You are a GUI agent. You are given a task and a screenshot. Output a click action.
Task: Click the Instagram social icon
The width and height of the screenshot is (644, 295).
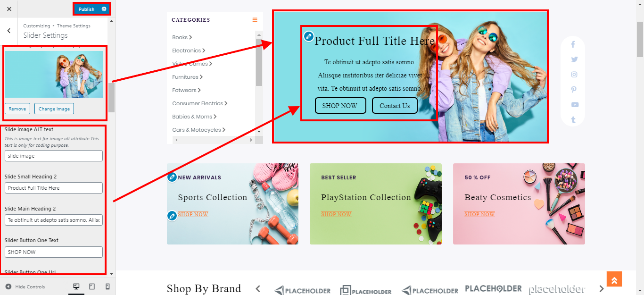click(574, 75)
